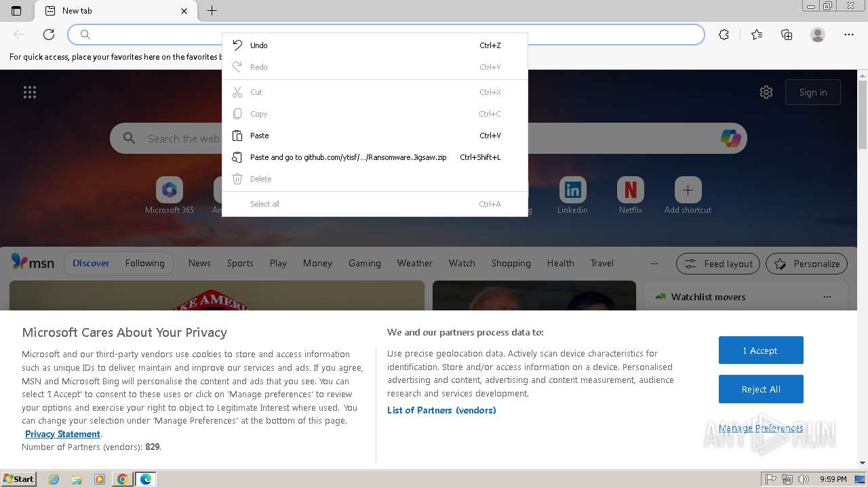The height and width of the screenshot is (488, 868).
Task: Open the Collections icon
Action: coord(787,35)
